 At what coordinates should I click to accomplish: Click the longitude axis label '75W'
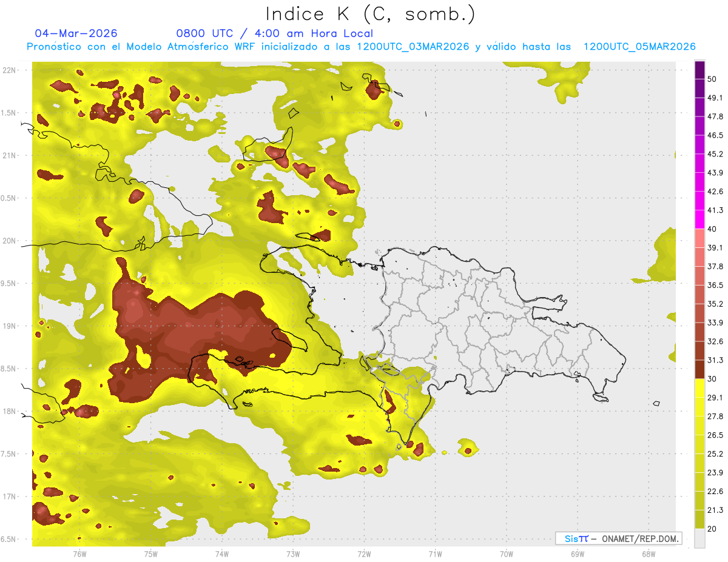point(151,555)
